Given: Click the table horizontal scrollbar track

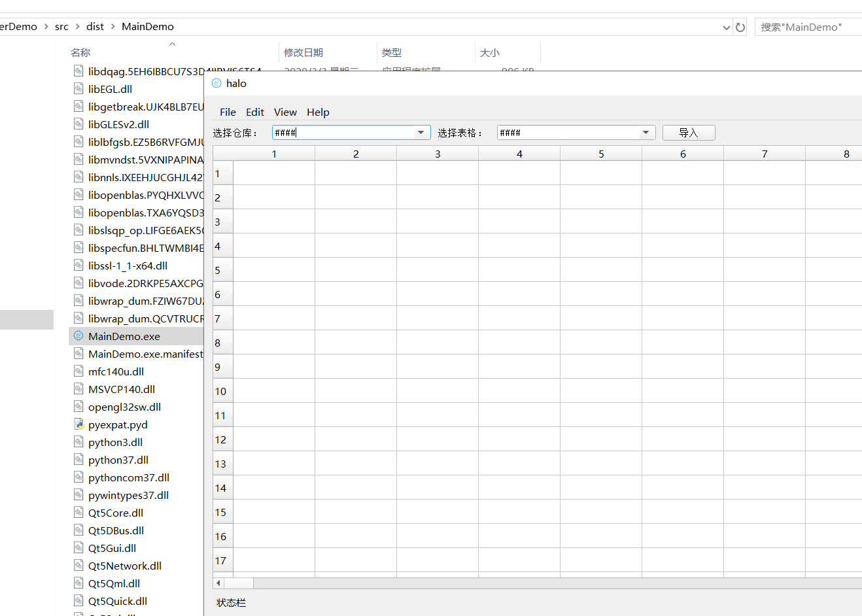Looking at the screenshot, I should coord(557,583).
